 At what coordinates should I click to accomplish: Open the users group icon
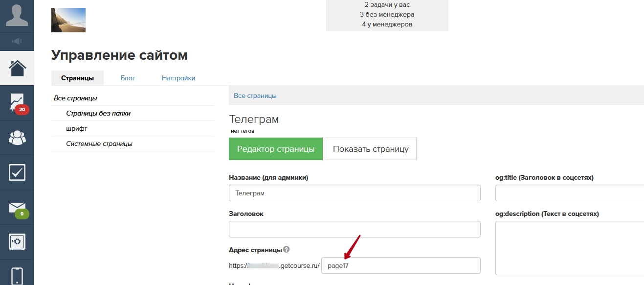tap(17, 138)
